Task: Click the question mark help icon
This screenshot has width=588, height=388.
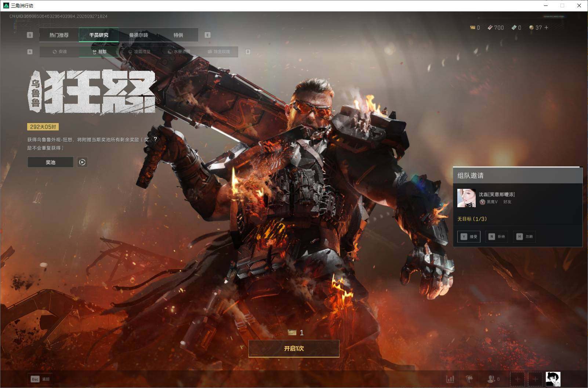Action: 155,139
